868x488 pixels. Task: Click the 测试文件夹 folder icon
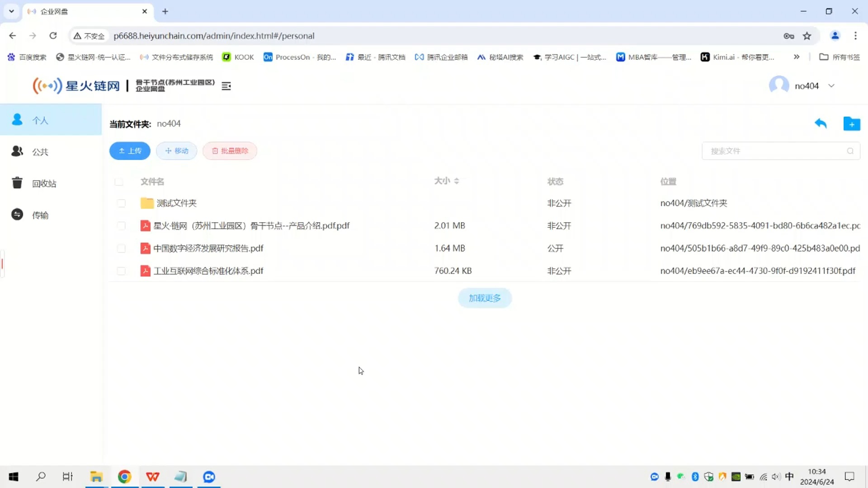click(146, 203)
